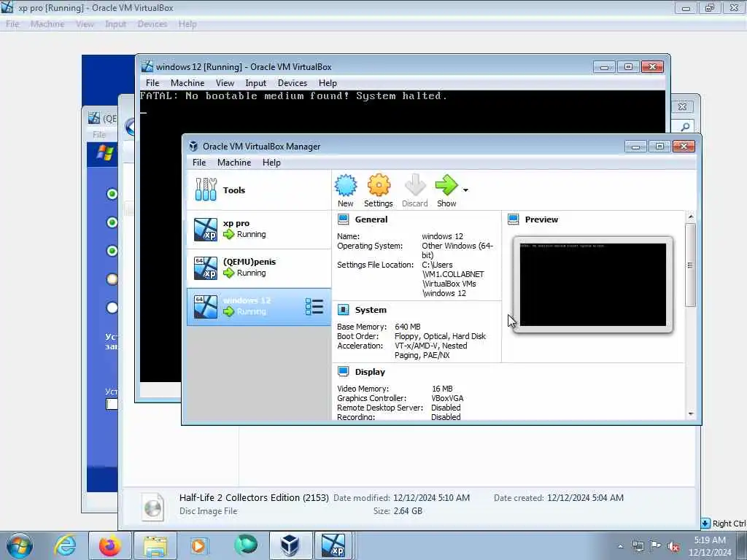Open File menu in VirtualBox Manager
The width and height of the screenshot is (747, 560).
point(199,163)
